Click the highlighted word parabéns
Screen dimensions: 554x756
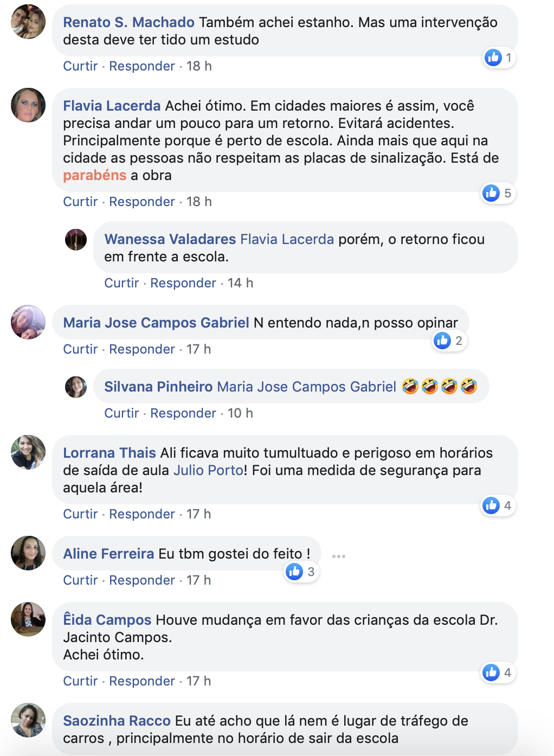point(95,175)
